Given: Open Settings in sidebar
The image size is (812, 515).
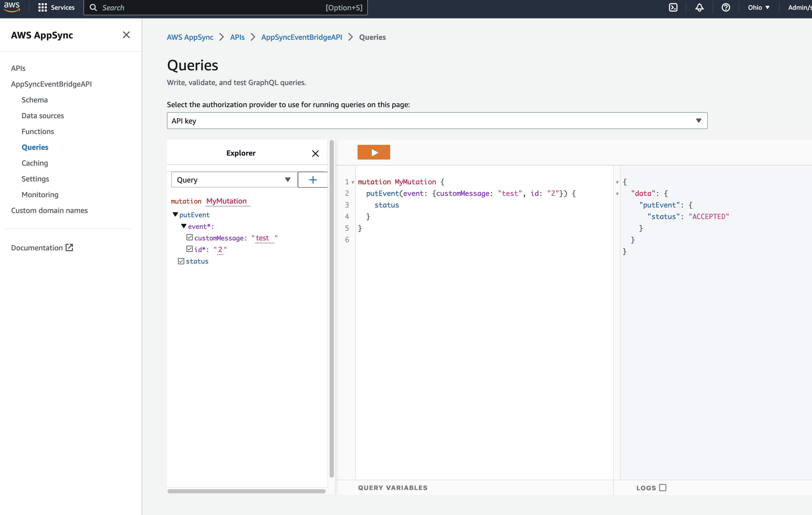Looking at the screenshot, I should [35, 179].
